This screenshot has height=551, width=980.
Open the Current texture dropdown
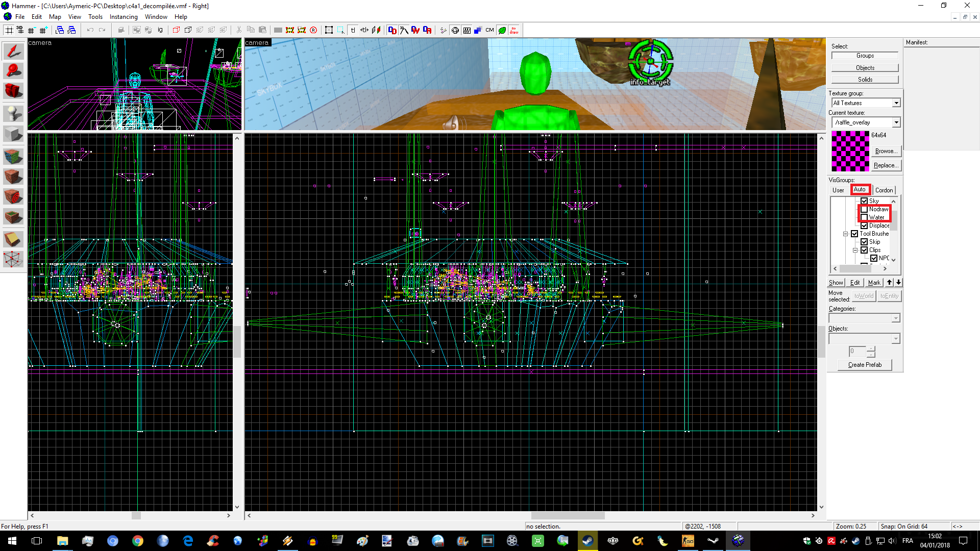click(x=896, y=122)
